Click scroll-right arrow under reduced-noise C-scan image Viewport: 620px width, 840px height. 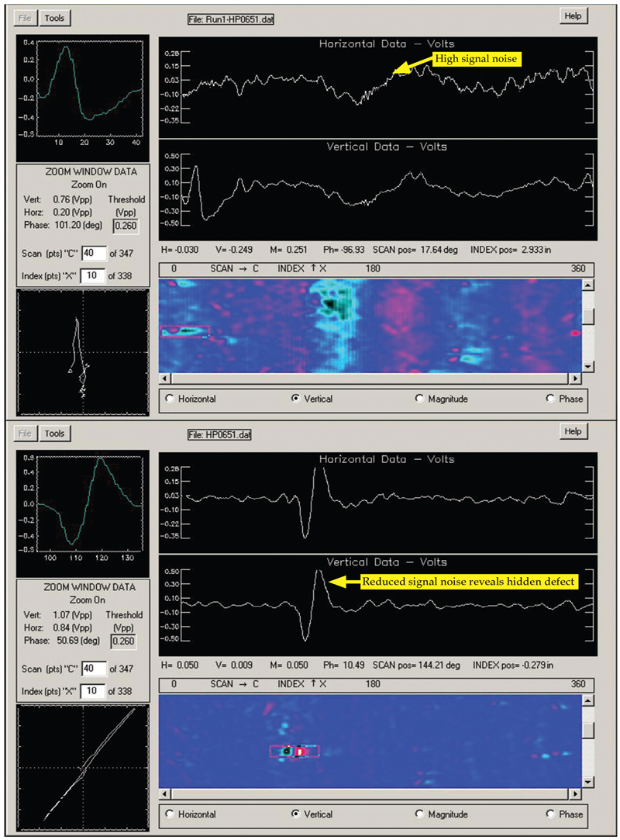574,794
